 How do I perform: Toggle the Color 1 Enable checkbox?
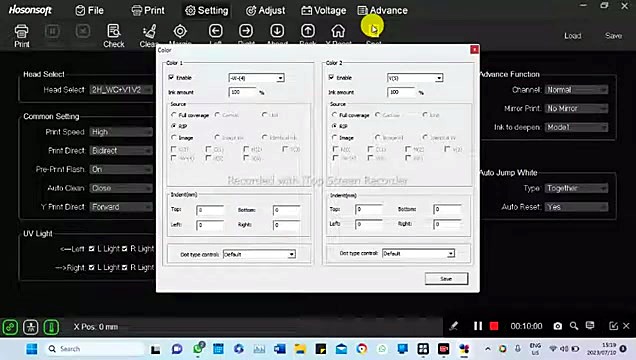click(x=171, y=77)
